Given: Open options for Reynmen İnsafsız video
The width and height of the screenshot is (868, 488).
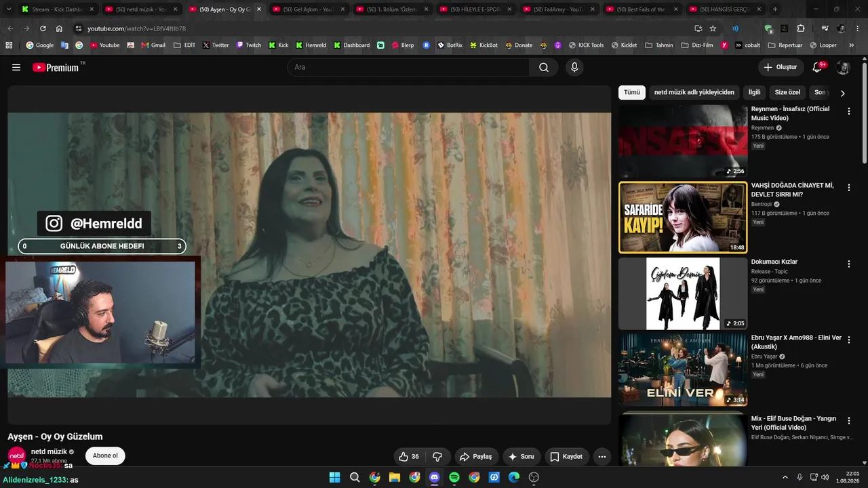Looking at the screenshot, I should point(848,111).
